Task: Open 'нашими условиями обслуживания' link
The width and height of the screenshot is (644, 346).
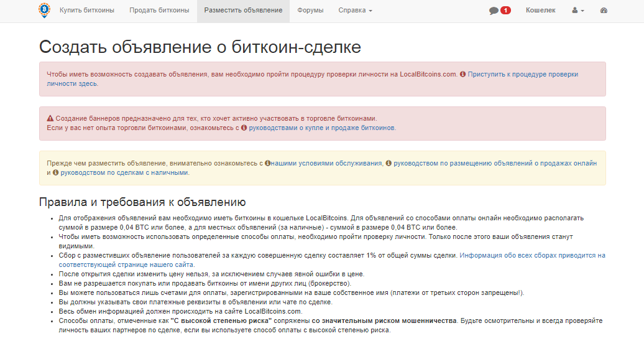Action: pyautogui.click(x=327, y=163)
